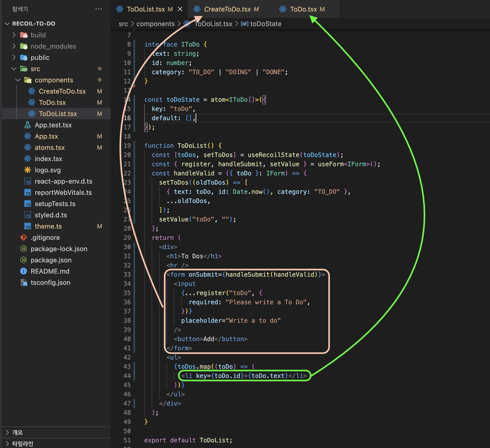Click the components folder icon
This screenshot has width=490, height=448.
(28, 80)
